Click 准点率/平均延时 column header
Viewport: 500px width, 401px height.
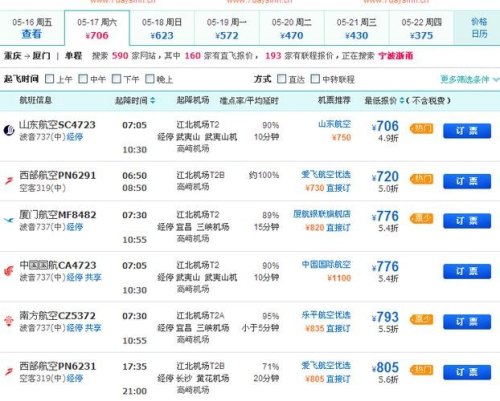tap(249, 100)
